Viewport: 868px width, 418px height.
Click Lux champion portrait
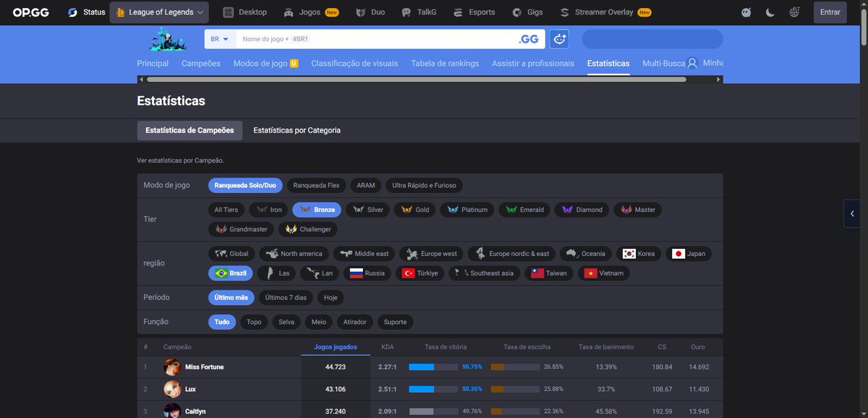pos(172,389)
